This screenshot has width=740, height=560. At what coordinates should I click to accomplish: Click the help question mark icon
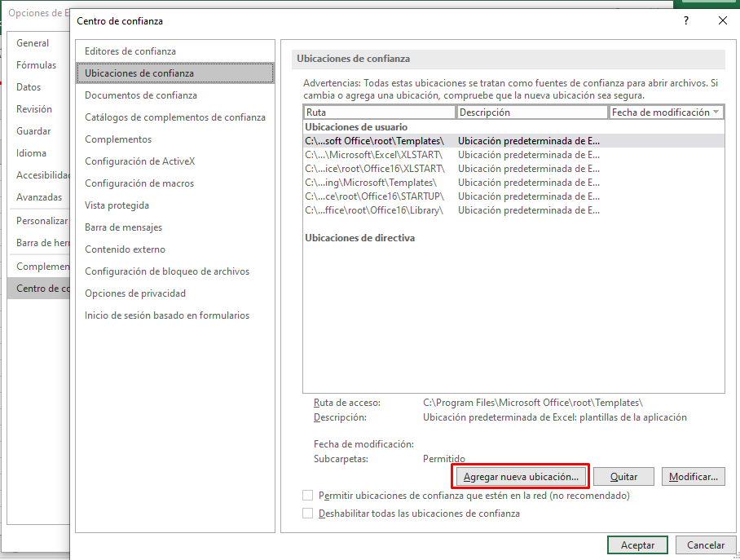pos(686,20)
